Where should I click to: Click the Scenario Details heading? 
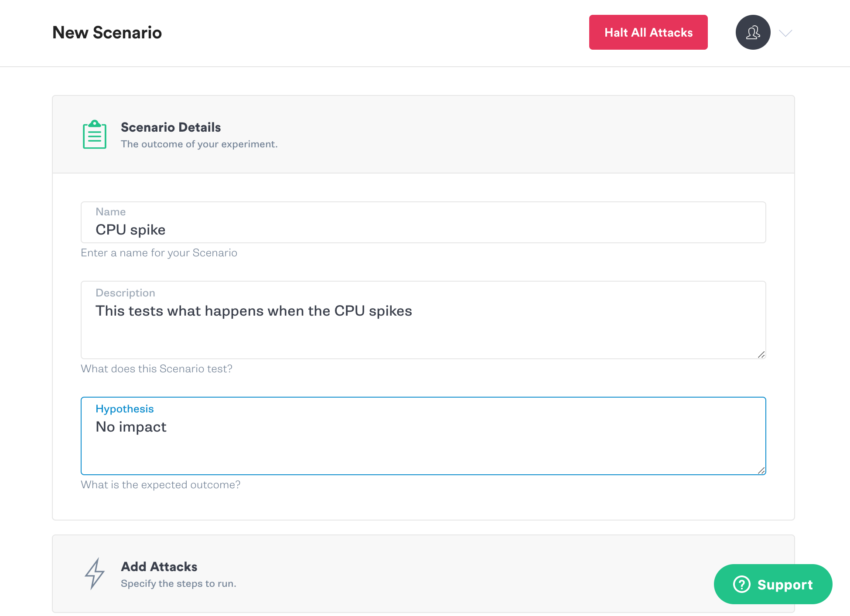[x=171, y=127]
